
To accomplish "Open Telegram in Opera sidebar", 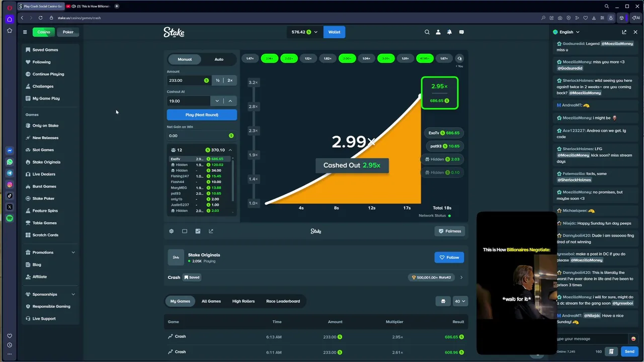I will point(10,173).
